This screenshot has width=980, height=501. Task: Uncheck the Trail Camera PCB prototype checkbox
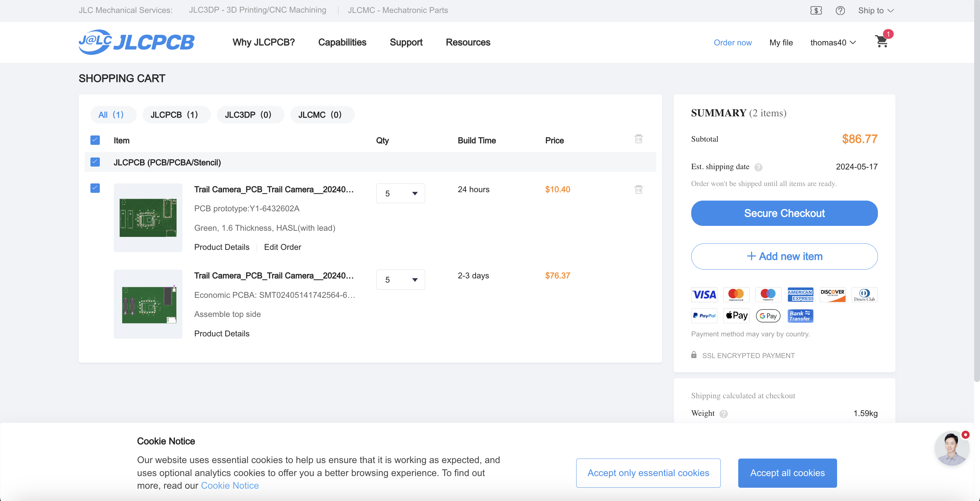point(95,188)
